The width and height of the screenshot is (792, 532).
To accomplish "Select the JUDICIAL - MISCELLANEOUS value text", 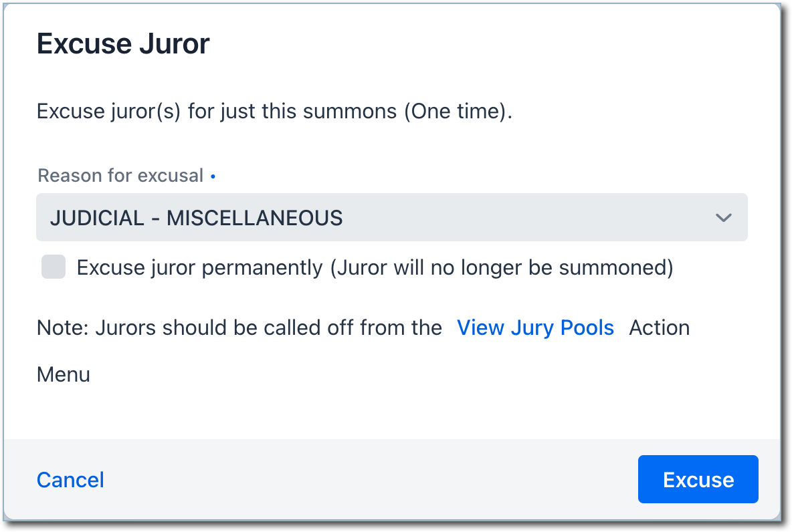I will click(196, 218).
